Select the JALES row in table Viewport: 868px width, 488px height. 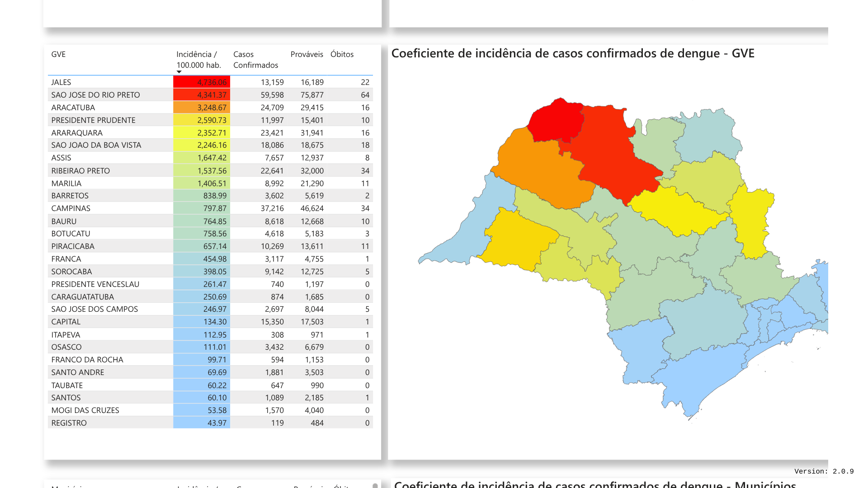[61, 82]
